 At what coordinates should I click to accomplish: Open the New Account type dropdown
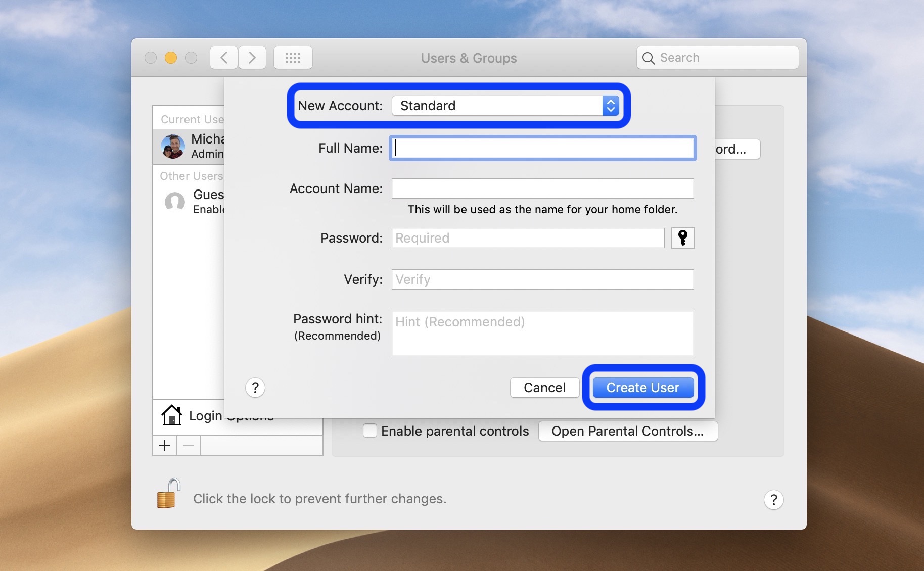click(505, 106)
